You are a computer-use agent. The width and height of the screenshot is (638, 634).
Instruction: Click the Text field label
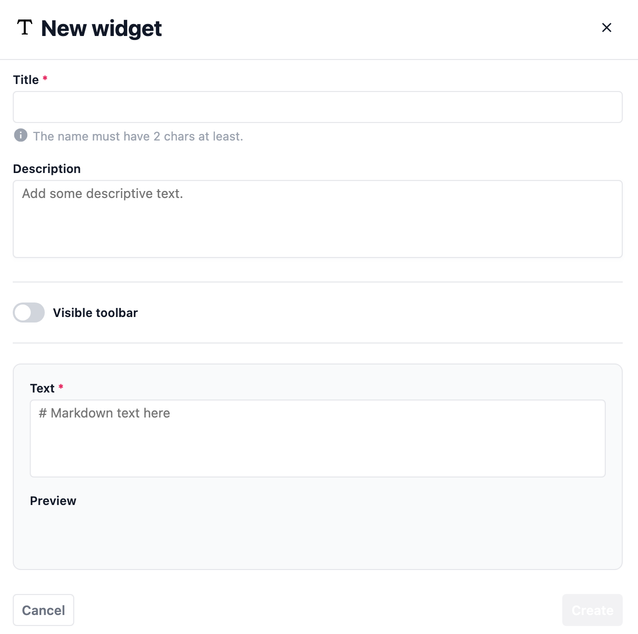(x=42, y=388)
